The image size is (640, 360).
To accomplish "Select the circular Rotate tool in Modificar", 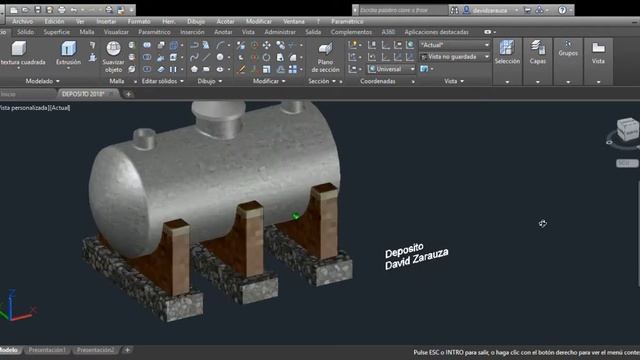I will click(267, 57).
